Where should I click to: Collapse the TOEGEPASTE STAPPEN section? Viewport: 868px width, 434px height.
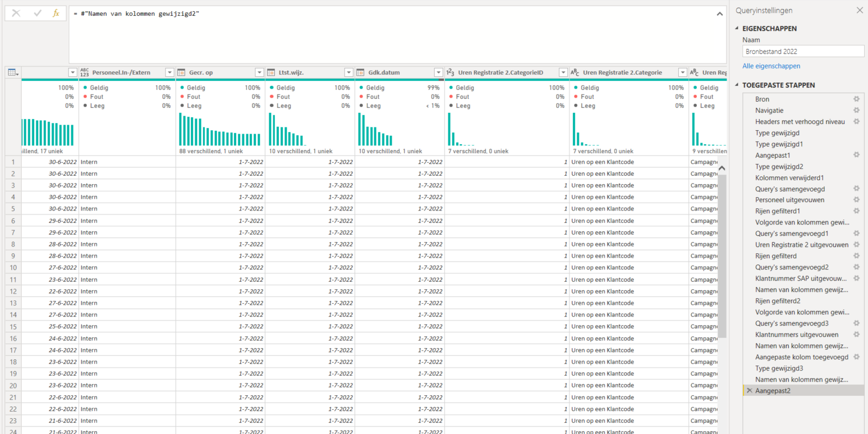coord(737,85)
